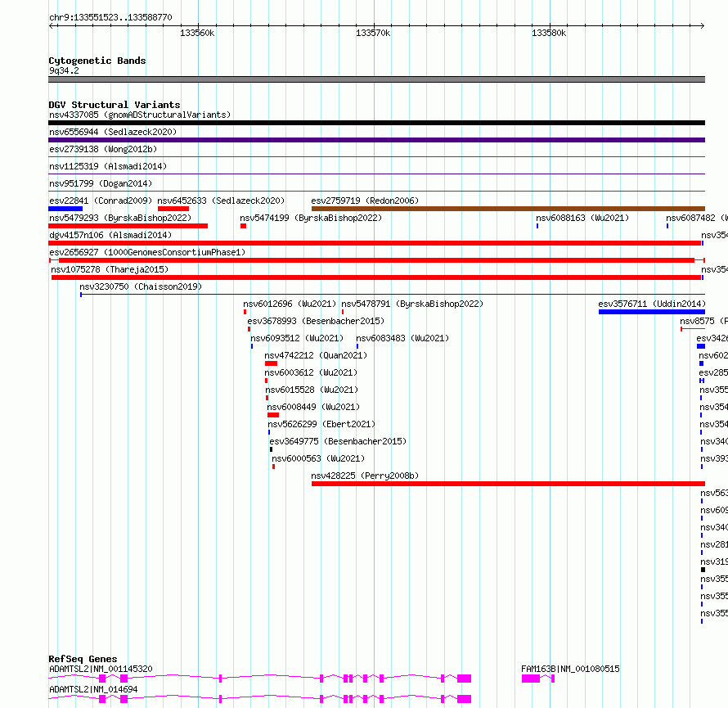
Task: Open nsv5474199 (ByrskaBishop2022) label
Action: point(311,218)
